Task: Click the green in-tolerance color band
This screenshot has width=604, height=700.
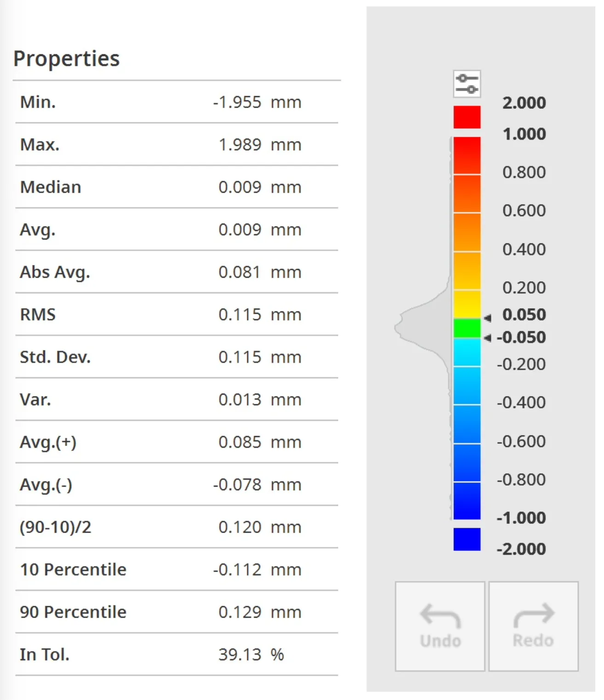Action: pos(467,328)
